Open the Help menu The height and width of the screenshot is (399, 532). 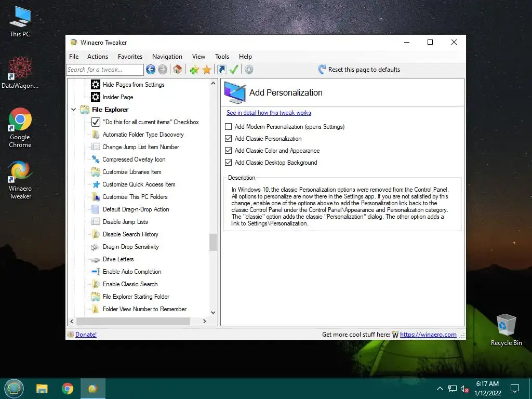tap(245, 57)
